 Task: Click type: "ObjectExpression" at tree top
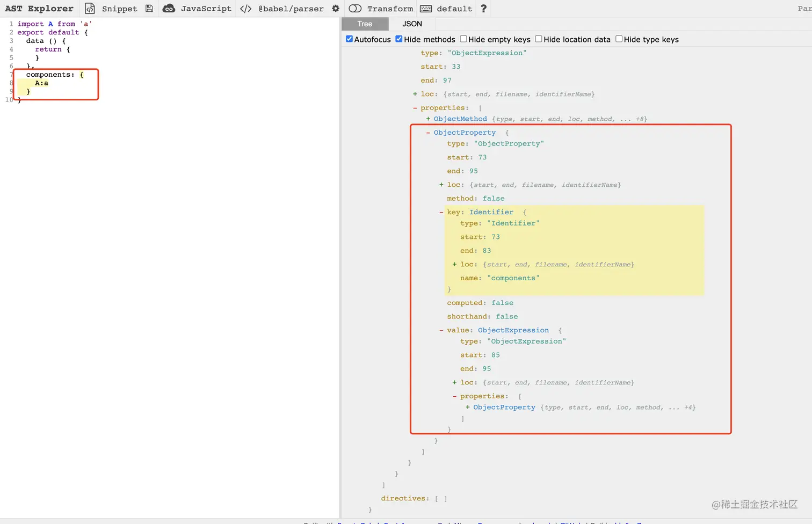tap(473, 53)
